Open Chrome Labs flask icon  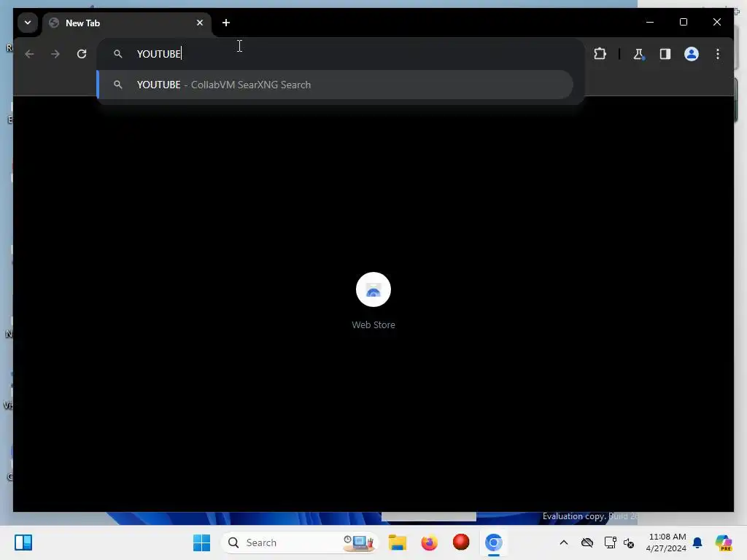(639, 54)
